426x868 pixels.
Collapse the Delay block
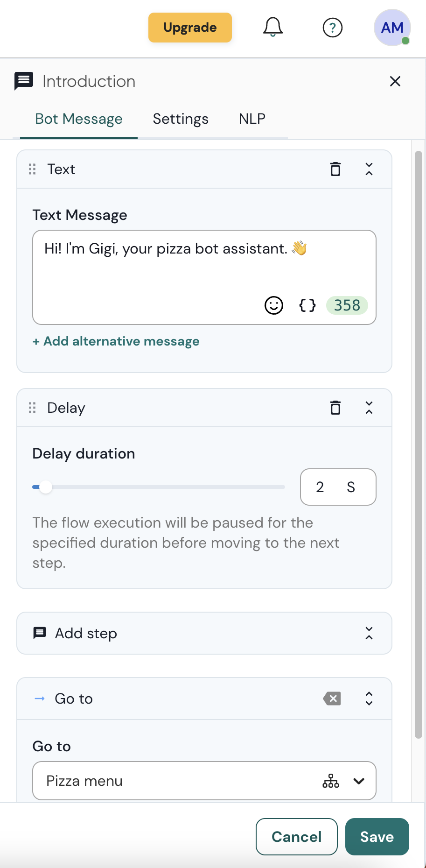(369, 408)
